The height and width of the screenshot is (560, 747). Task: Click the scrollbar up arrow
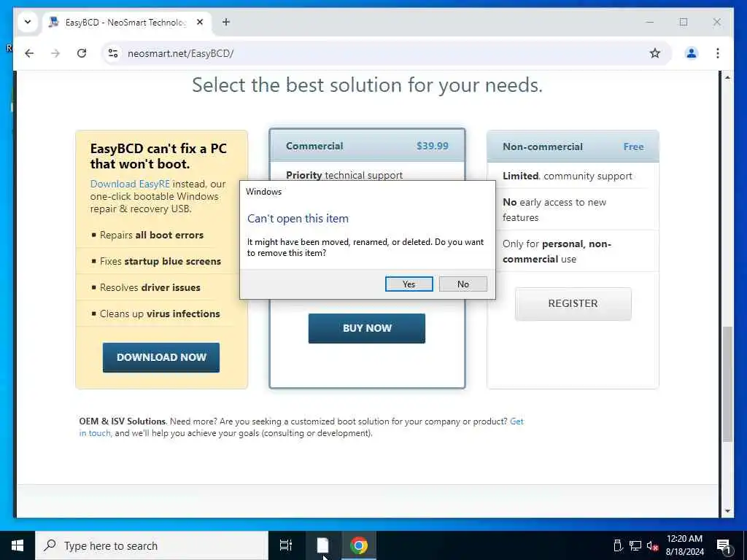point(727,77)
